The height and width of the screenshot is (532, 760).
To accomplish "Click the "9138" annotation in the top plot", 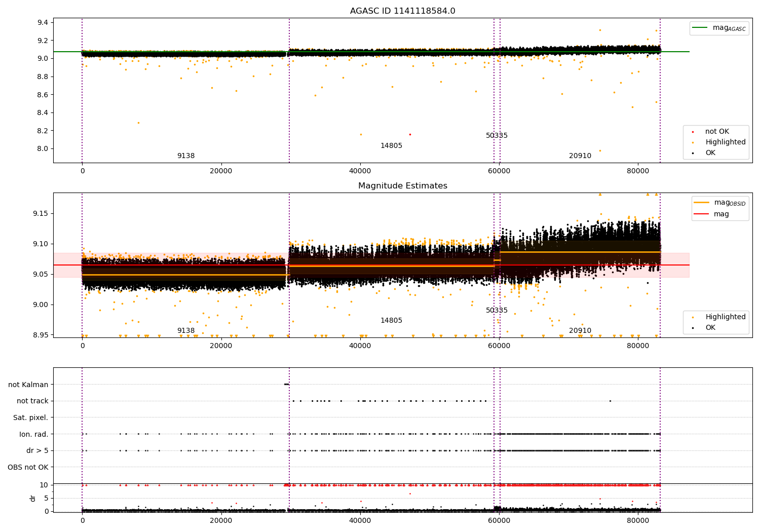I will tap(186, 156).
